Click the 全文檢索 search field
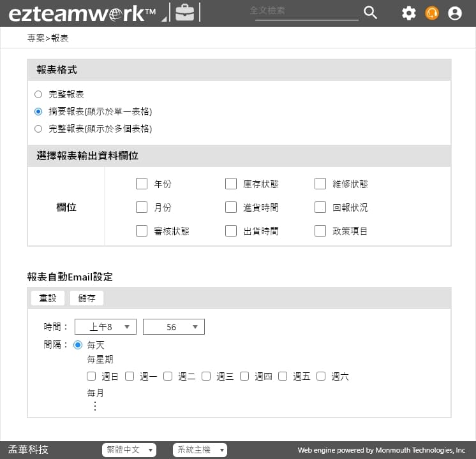The width and height of the screenshot is (476, 459). [306, 11]
